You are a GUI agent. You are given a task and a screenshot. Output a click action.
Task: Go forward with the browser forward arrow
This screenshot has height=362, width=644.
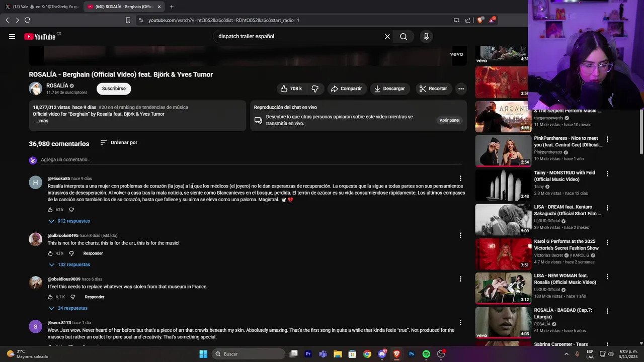(17, 20)
